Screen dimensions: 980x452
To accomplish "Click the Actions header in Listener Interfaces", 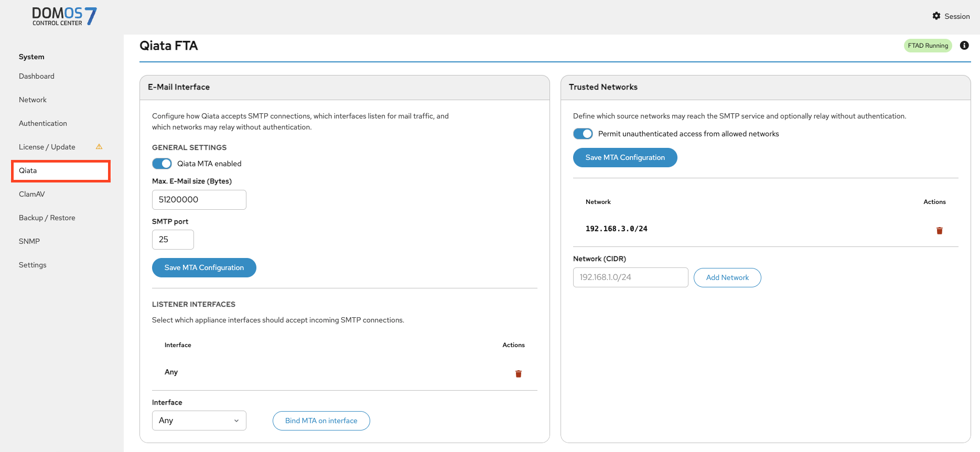I will (x=513, y=345).
